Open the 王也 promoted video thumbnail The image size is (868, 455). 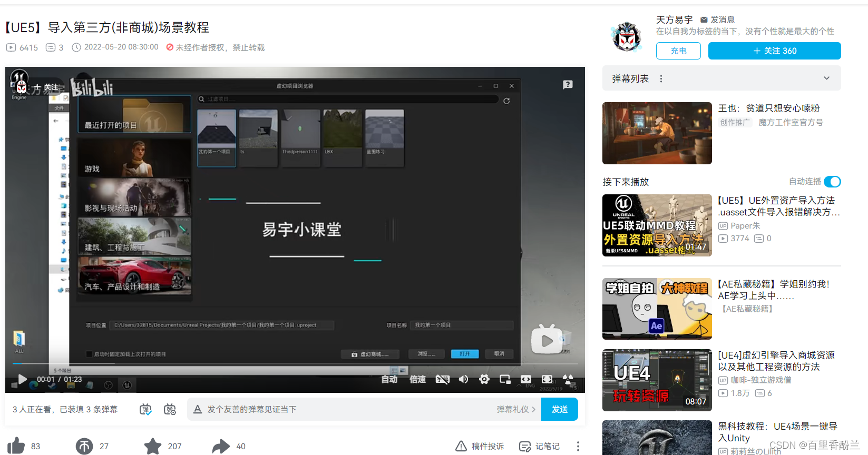[x=657, y=133]
